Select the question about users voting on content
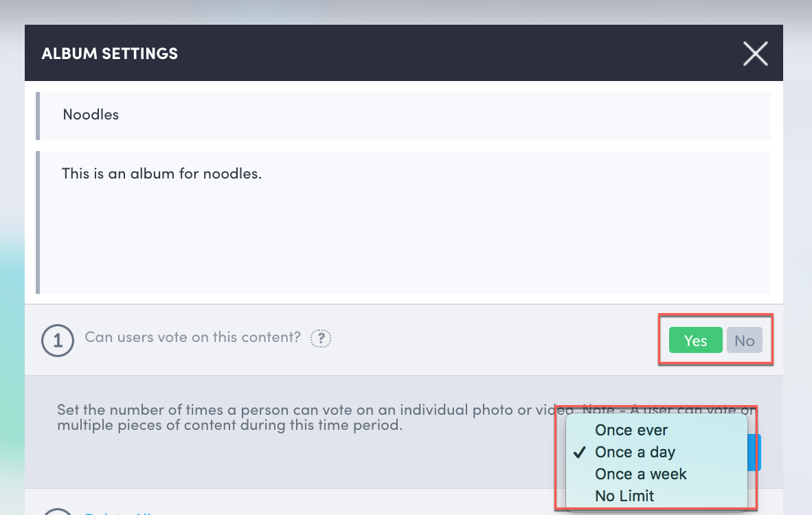 [x=192, y=337]
